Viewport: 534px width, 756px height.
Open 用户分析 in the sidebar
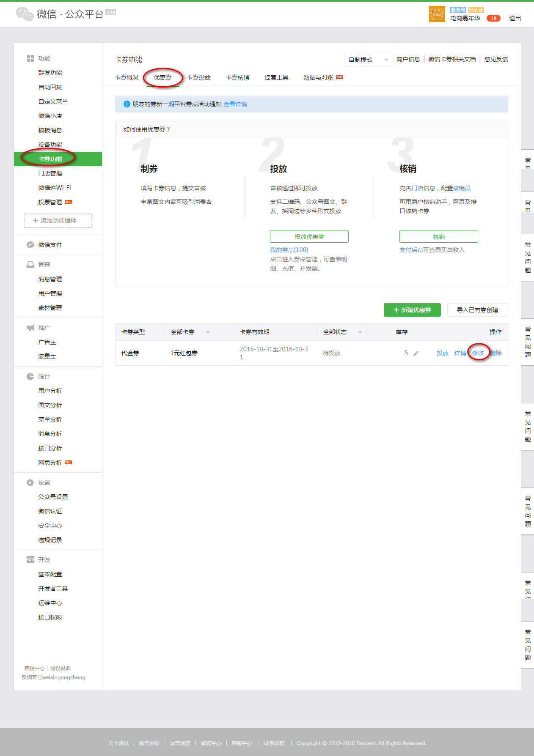pyautogui.click(x=50, y=391)
